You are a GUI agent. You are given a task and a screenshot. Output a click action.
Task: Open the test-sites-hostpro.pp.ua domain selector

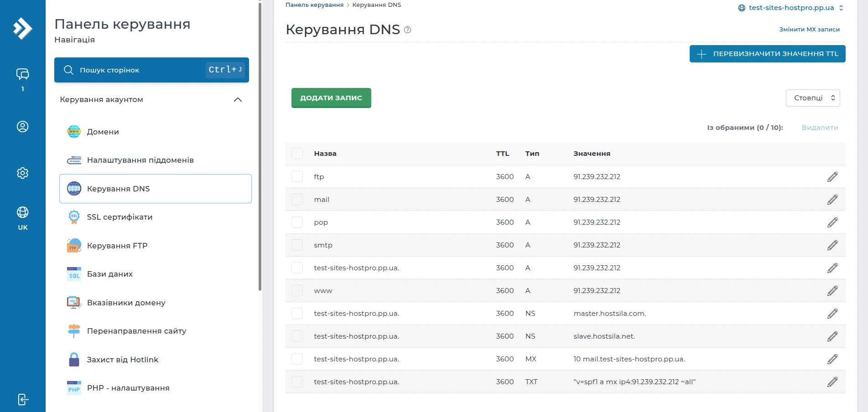[791, 8]
